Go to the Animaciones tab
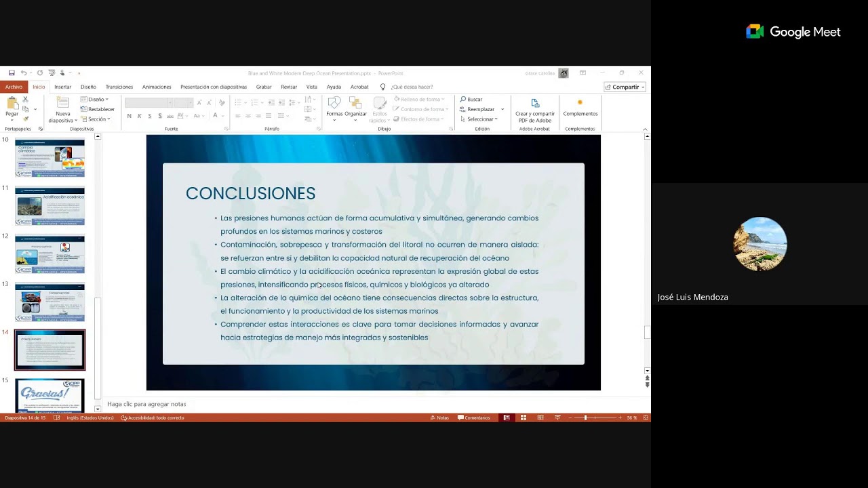The height and width of the screenshot is (488, 868). point(157,87)
